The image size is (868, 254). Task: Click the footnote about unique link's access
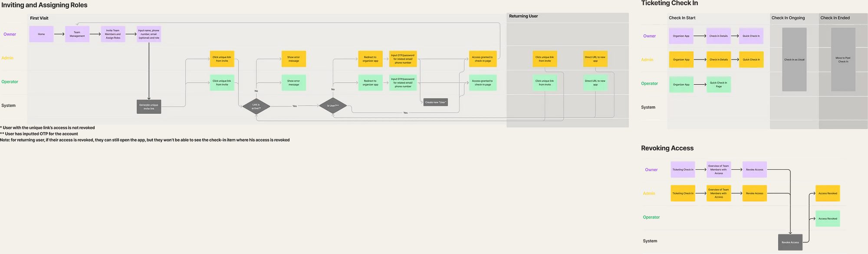coord(47,128)
